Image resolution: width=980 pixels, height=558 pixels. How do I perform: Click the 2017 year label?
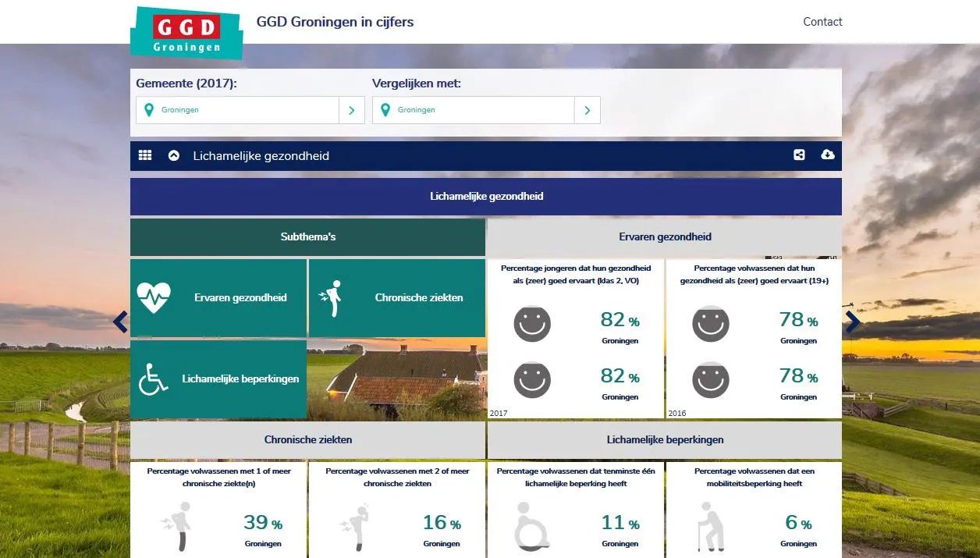pos(498,413)
